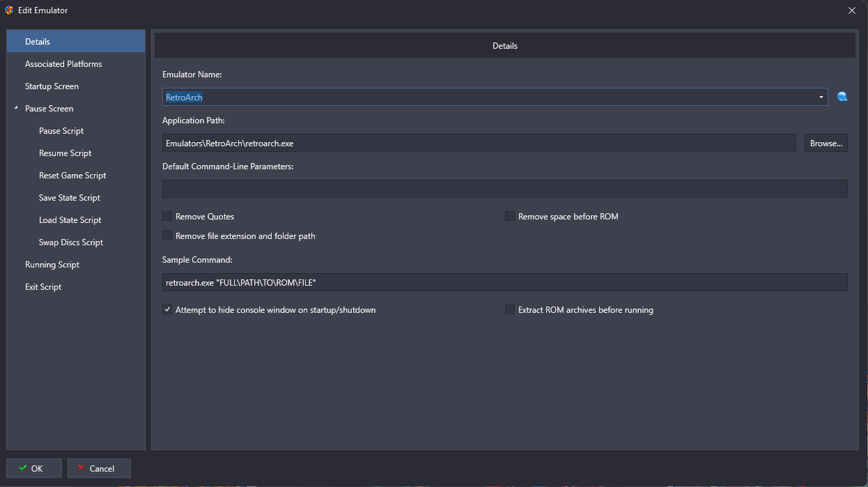Click the Browse... button
This screenshot has width=868, height=487.
pos(826,143)
